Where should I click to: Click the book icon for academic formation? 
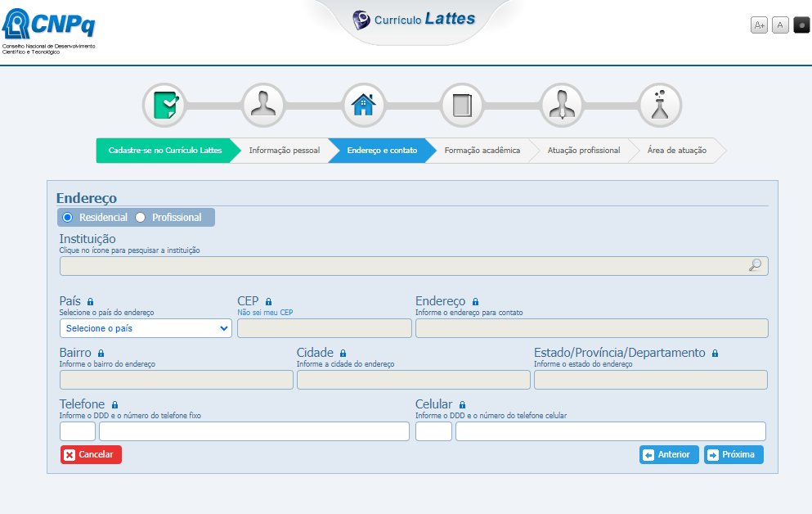[x=462, y=106]
